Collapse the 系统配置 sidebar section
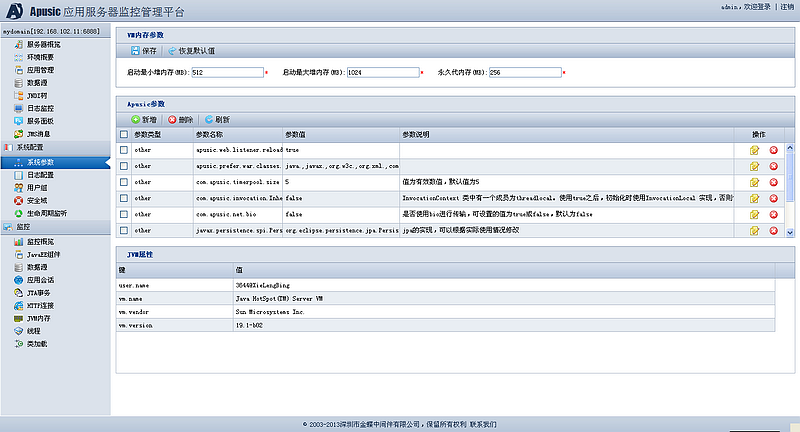The width and height of the screenshot is (800, 432). point(55,147)
